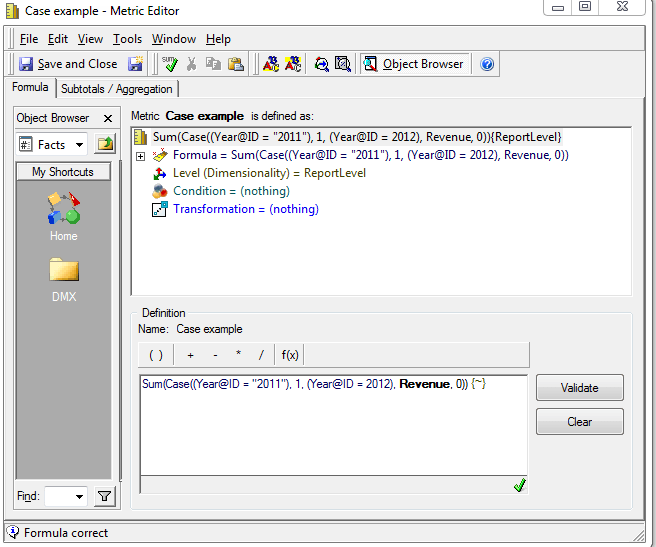Viewport: 656px width, 547px height.
Task: Click the validate sum checkmark toolbar icon
Action: click(x=170, y=64)
